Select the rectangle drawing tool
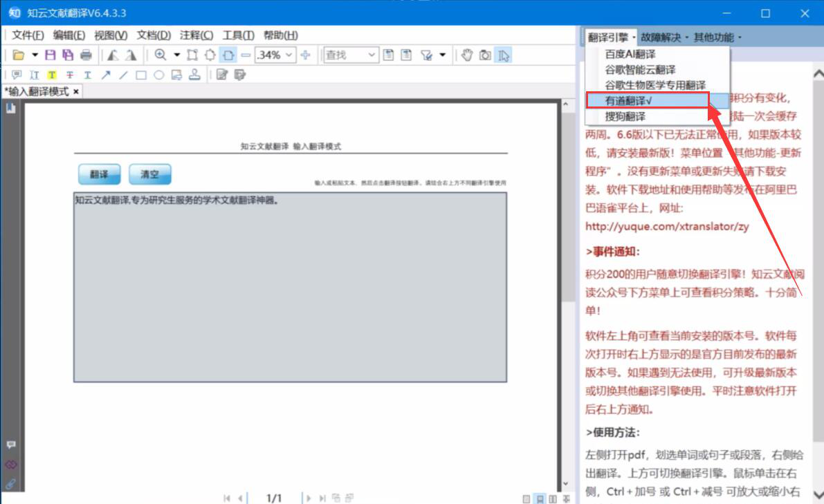 click(x=141, y=75)
